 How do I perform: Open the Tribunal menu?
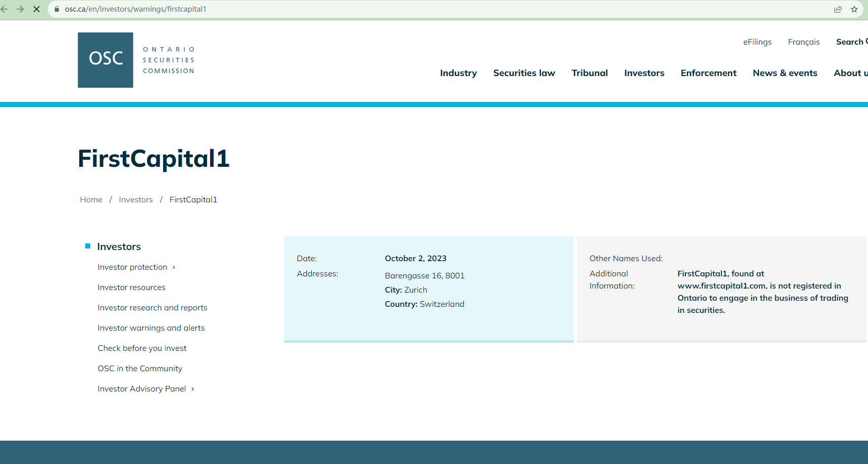coord(589,73)
